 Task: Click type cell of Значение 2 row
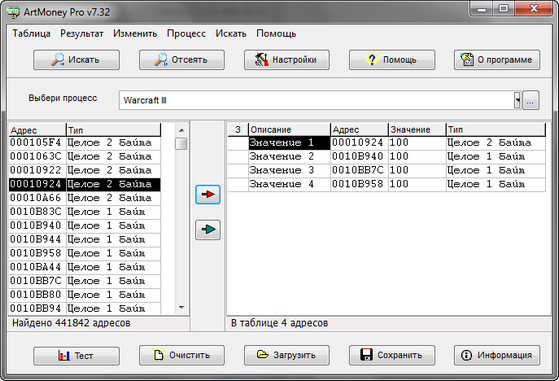pyautogui.click(x=496, y=156)
